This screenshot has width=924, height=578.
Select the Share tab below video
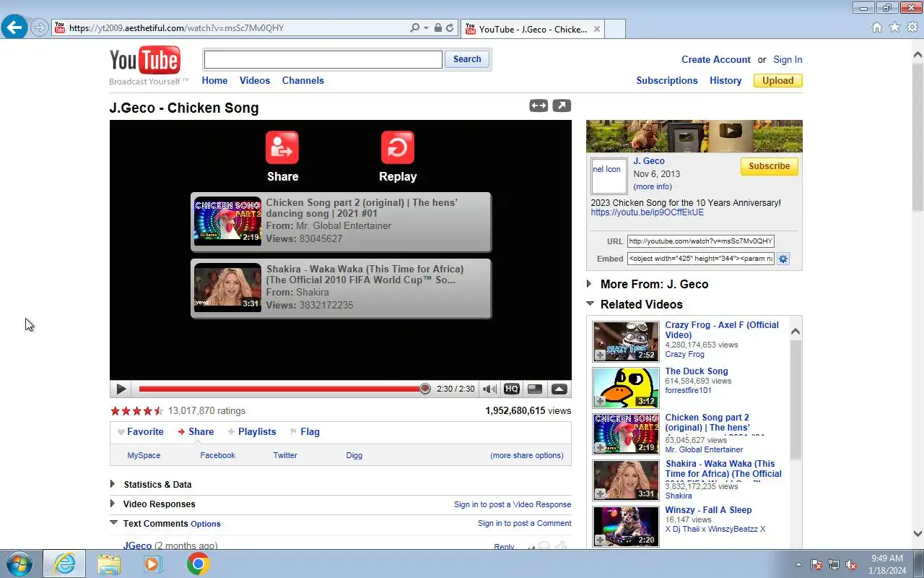coord(196,431)
